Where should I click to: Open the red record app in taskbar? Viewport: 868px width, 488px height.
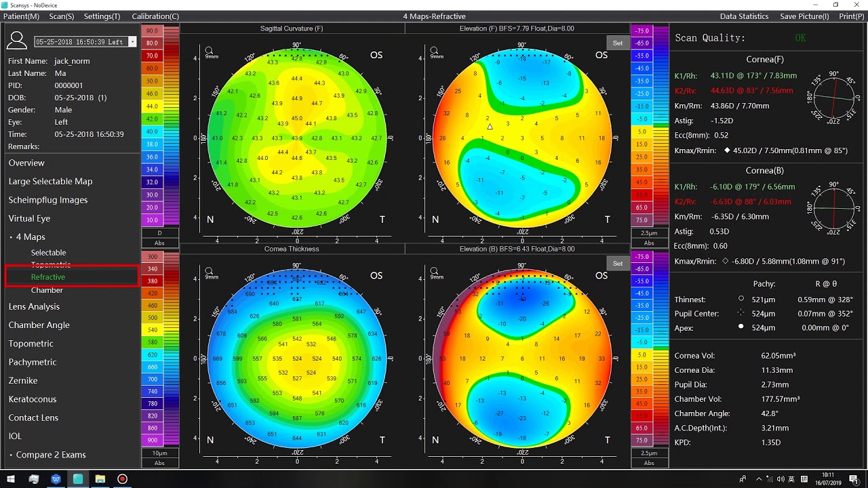click(122, 479)
